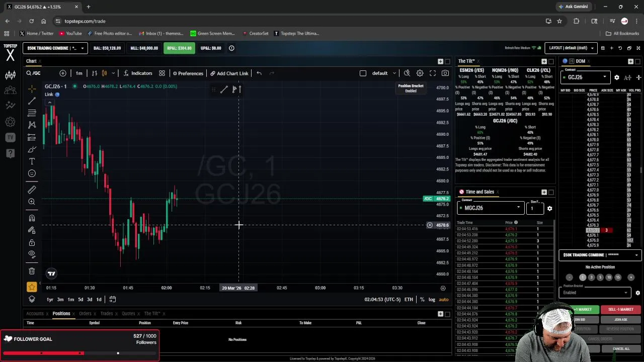This screenshot has width=644, height=362.
Task: Expand the DOM account $50K Trading Combine dropdown
Action: 601,255
